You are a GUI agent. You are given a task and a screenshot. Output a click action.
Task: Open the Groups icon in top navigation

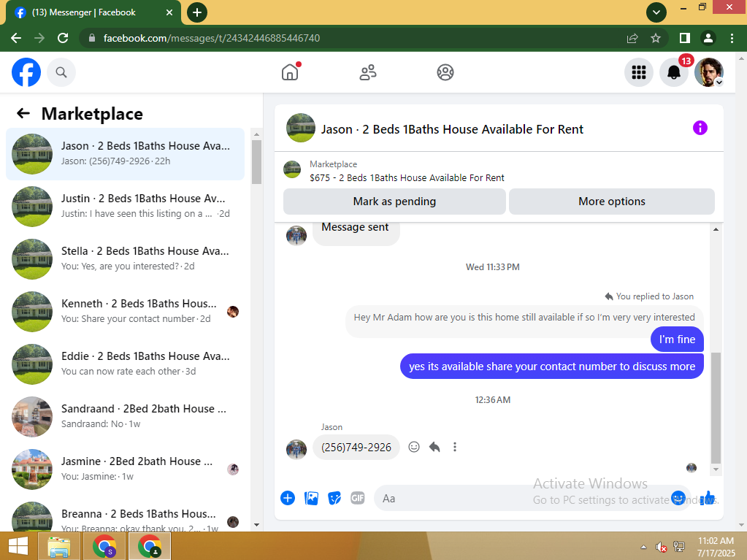pos(445,72)
